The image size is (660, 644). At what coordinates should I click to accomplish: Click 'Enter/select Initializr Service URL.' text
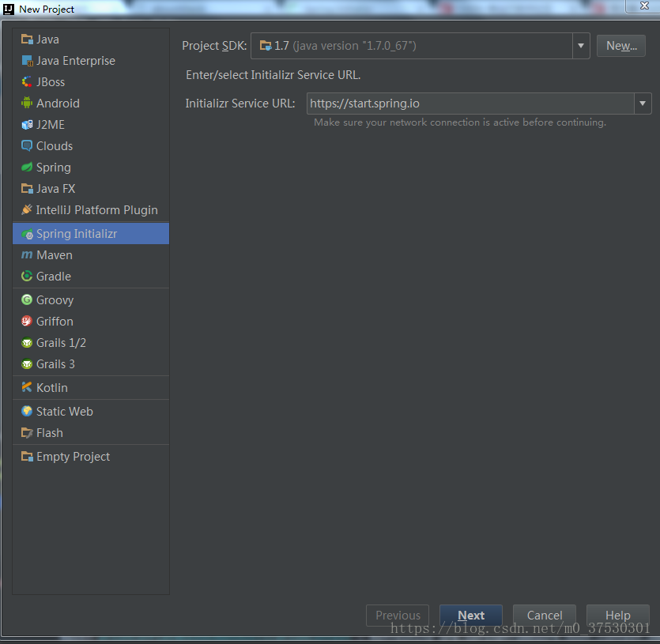click(x=273, y=75)
